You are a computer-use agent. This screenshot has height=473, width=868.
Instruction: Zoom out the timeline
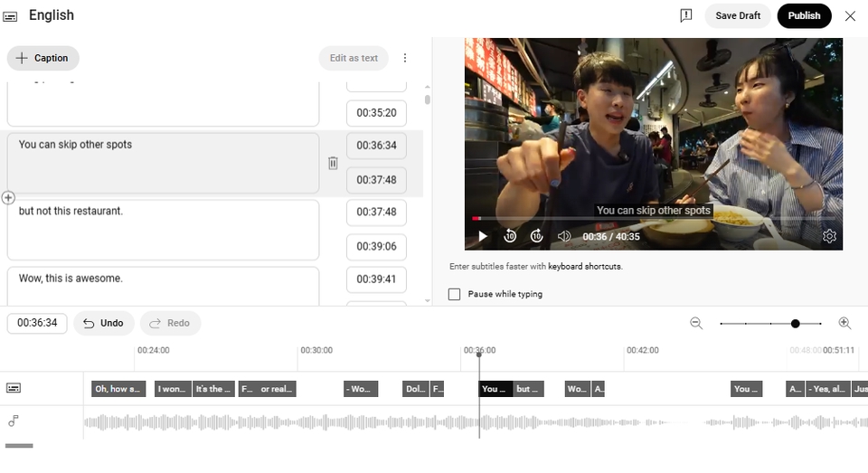696,323
